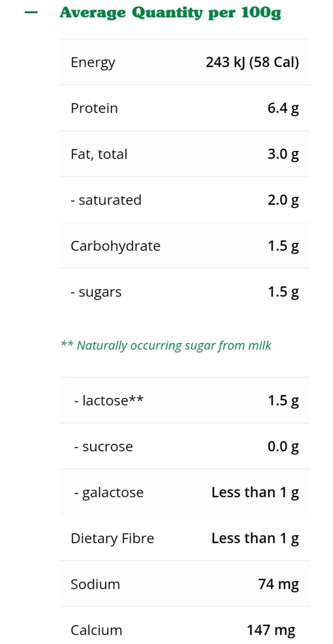Click the 0.0 g sucrose value
333x644 pixels.
[283, 447]
